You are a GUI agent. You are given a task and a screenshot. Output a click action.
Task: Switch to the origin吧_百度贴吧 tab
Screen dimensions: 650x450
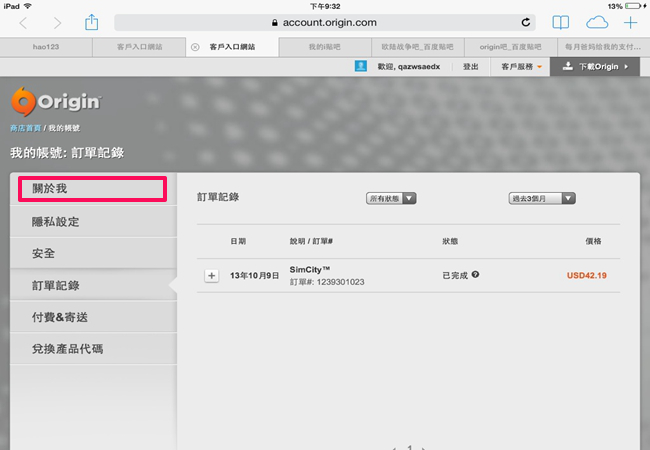click(x=510, y=47)
